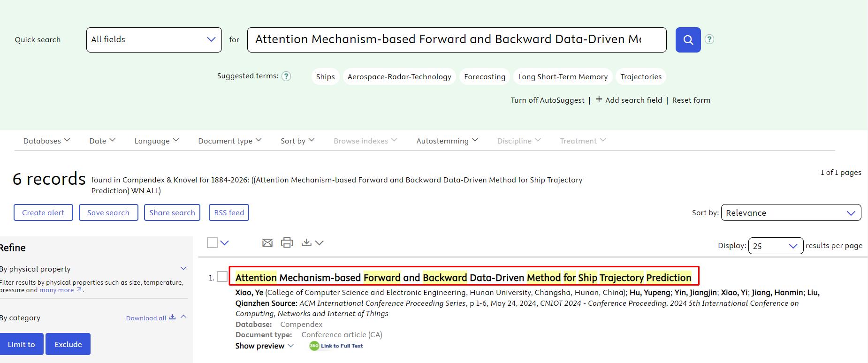
Task: Check the box for result number 1
Action: (222, 277)
